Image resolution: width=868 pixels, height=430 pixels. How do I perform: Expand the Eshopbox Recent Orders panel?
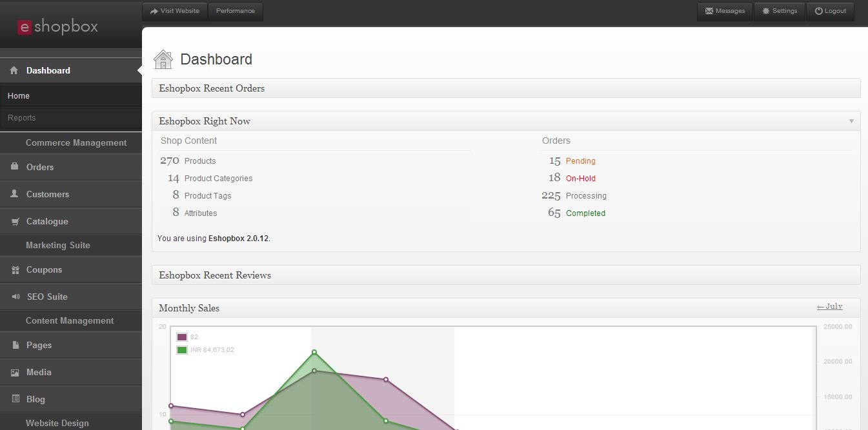point(505,88)
